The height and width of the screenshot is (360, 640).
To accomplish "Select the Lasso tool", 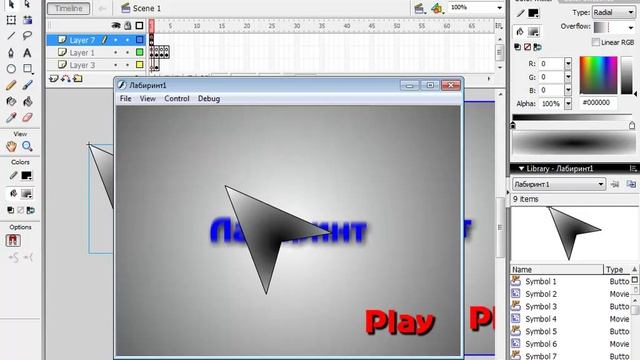I will pos(27,36).
